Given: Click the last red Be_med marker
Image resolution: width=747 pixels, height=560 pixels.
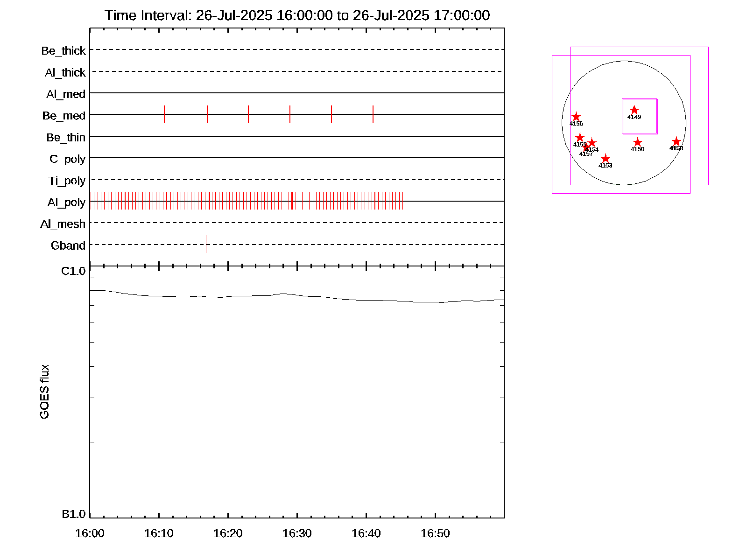Looking at the screenshot, I should (373, 114).
